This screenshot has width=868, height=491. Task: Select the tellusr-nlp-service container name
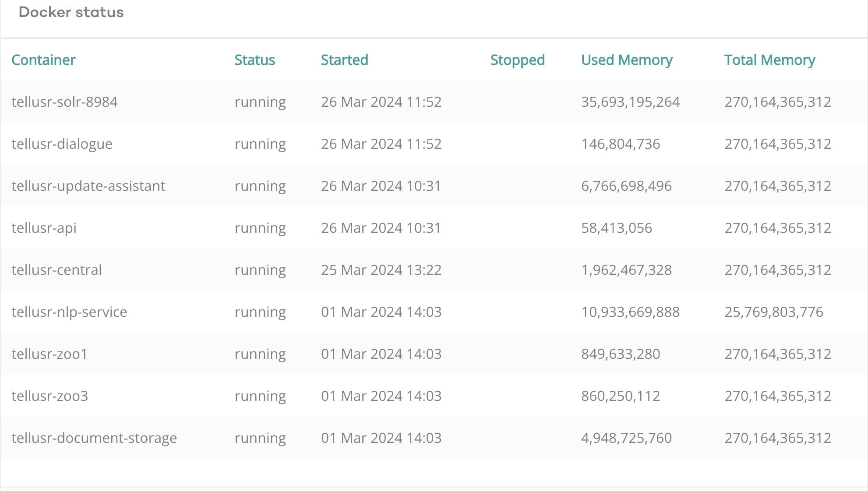69,312
